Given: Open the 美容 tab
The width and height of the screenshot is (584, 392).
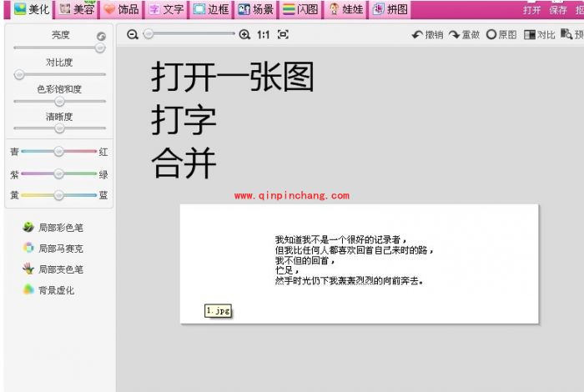Looking at the screenshot, I should [x=77, y=9].
